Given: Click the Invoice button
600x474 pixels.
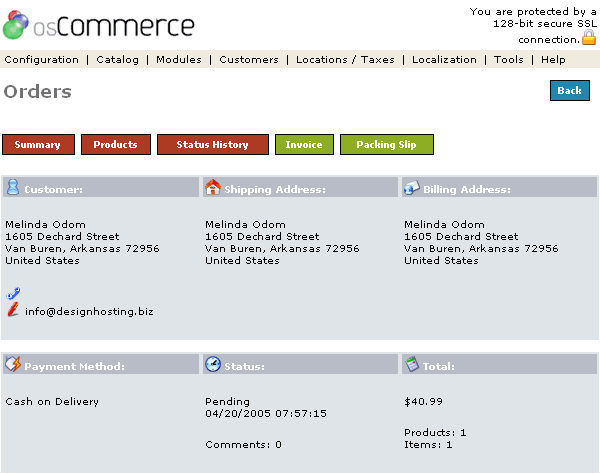Looking at the screenshot, I should 304,145.
